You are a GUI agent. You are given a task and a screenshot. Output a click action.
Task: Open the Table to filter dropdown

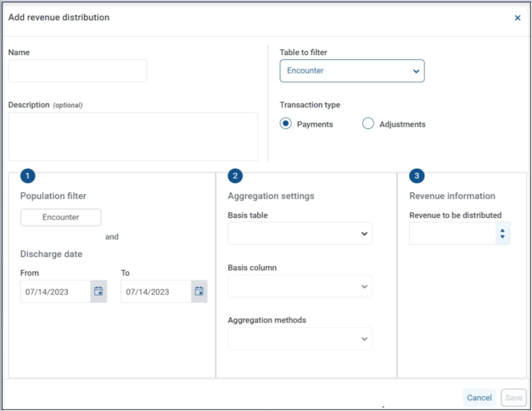coord(352,71)
